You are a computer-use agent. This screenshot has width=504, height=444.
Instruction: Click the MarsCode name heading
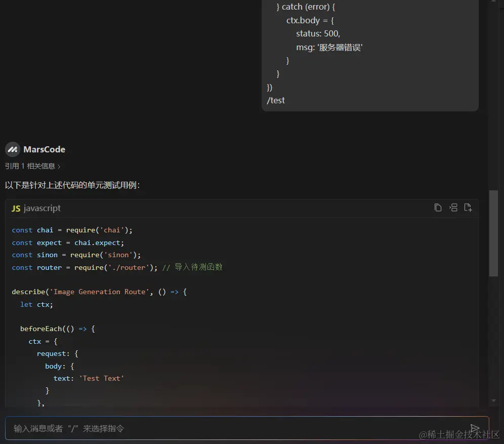pyautogui.click(x=45, y=149)
